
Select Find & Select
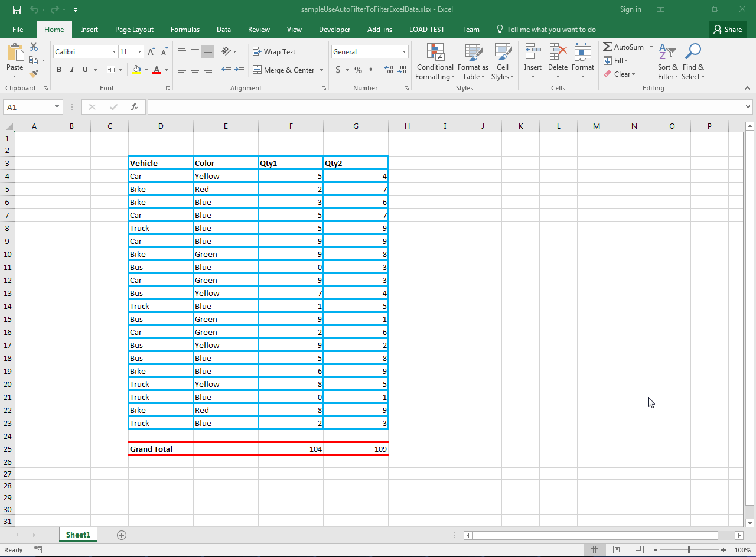[x=693, y=61]
